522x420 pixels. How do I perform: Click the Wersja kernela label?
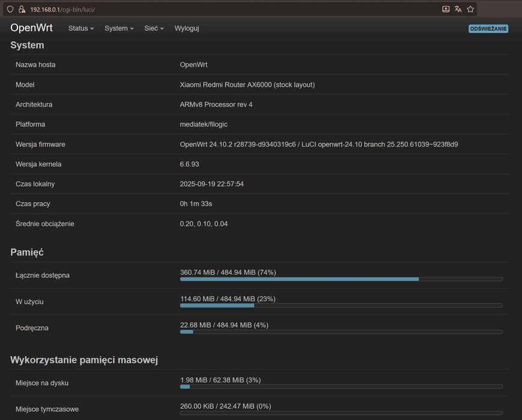38,164
